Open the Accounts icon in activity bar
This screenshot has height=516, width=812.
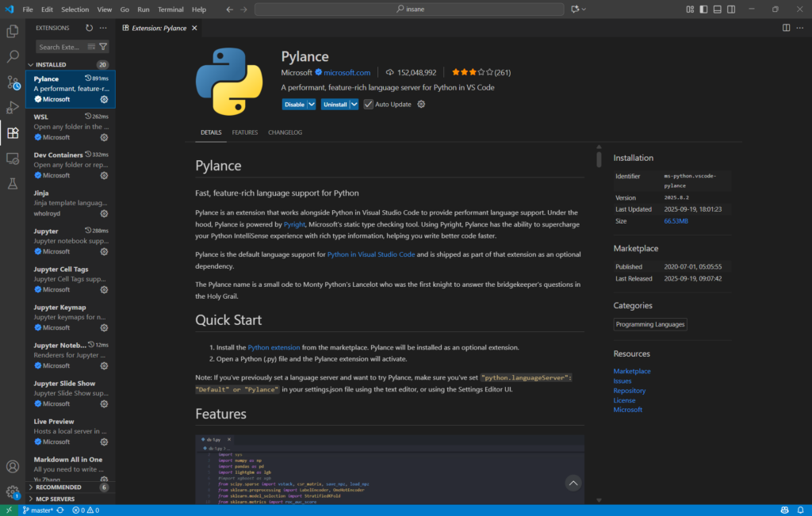13,466
